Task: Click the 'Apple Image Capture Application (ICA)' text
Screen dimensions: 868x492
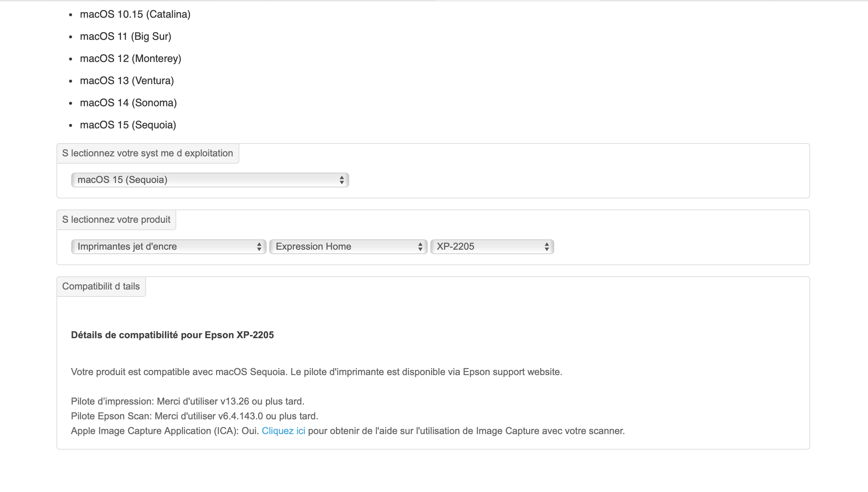Action: (155, 431)
